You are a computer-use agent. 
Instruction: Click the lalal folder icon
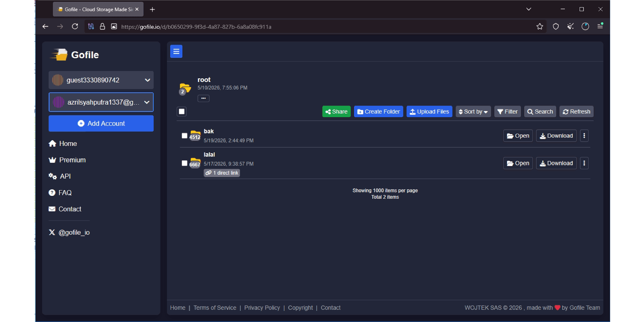[x=195, y=163]
